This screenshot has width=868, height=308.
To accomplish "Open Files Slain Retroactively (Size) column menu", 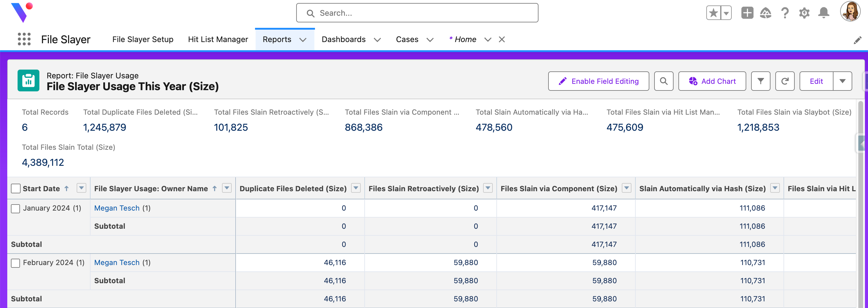I will click(488, 188).
